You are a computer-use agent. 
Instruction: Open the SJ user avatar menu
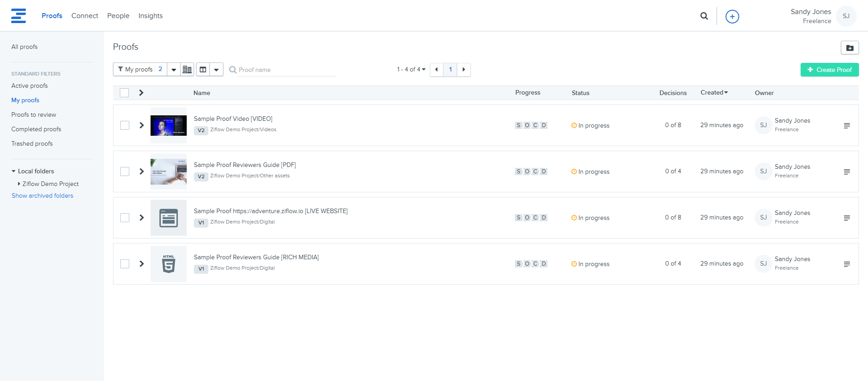(x=846, y=16)
